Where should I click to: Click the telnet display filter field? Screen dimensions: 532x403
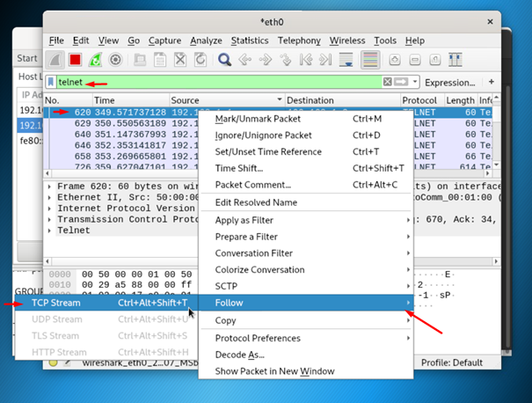pyautogui.click(x=219, y=82)
